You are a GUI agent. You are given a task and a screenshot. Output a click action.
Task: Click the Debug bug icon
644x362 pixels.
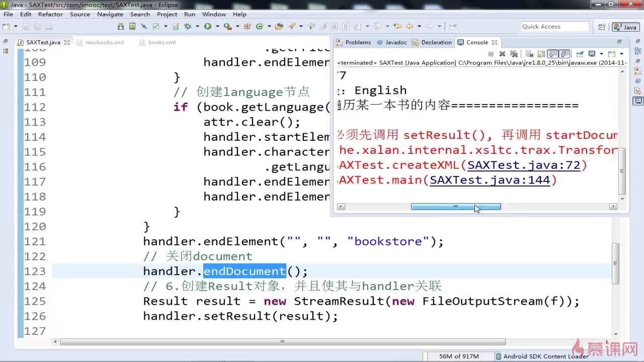point(187,27)
